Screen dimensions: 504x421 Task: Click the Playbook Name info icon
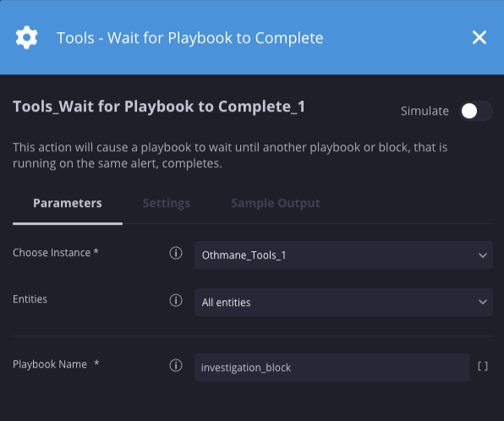(176, 365)
